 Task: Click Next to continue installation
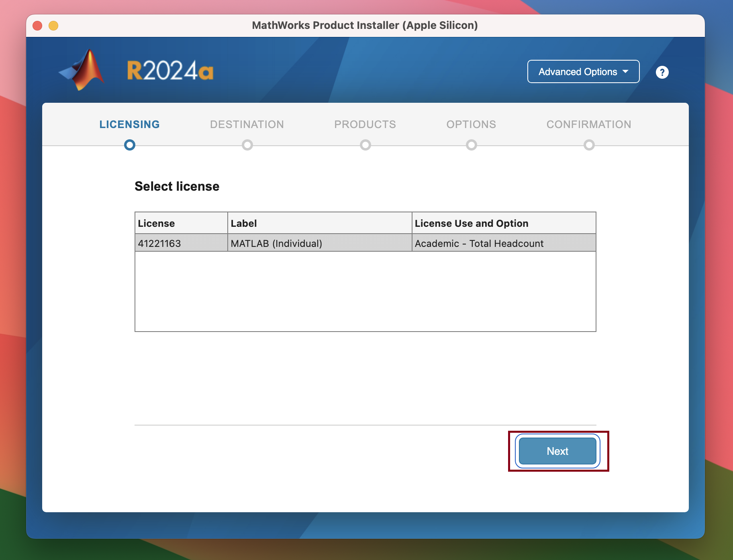pyautogui.click(x=557, y=451)
